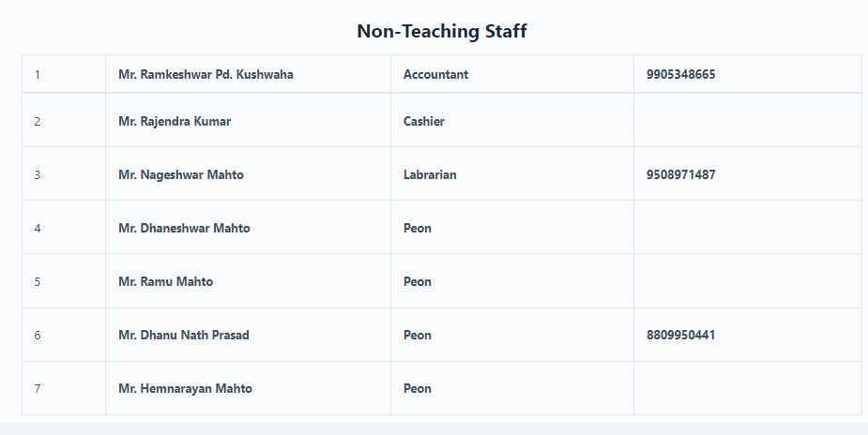
Task: Click phone number 9905348665
Action: coord(681,75)
